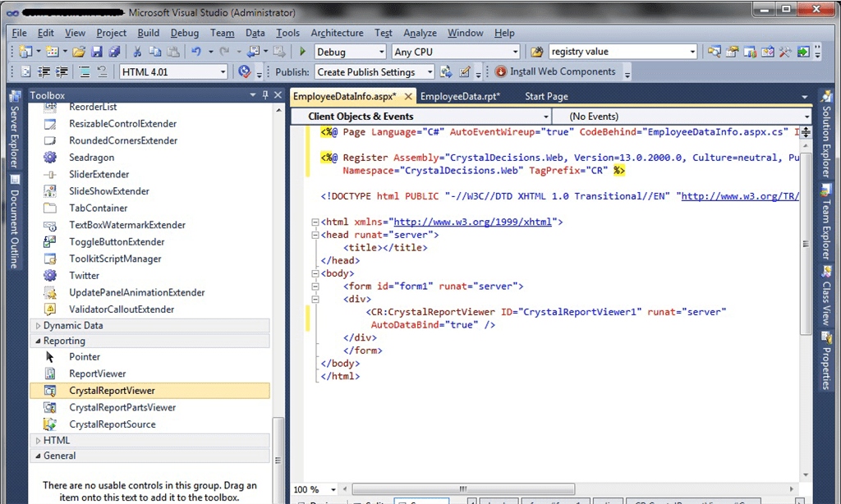Expand the HTML category in the Toolbox

54,440
